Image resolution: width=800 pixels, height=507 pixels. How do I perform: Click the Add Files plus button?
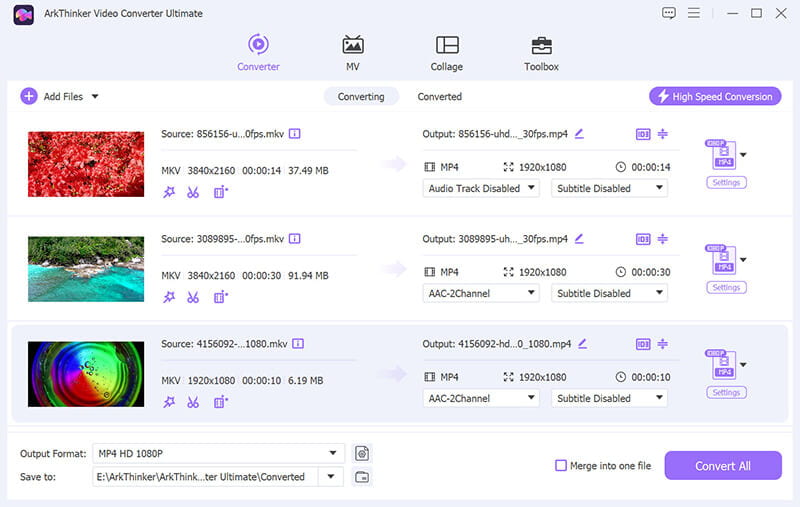pos(29,96)
